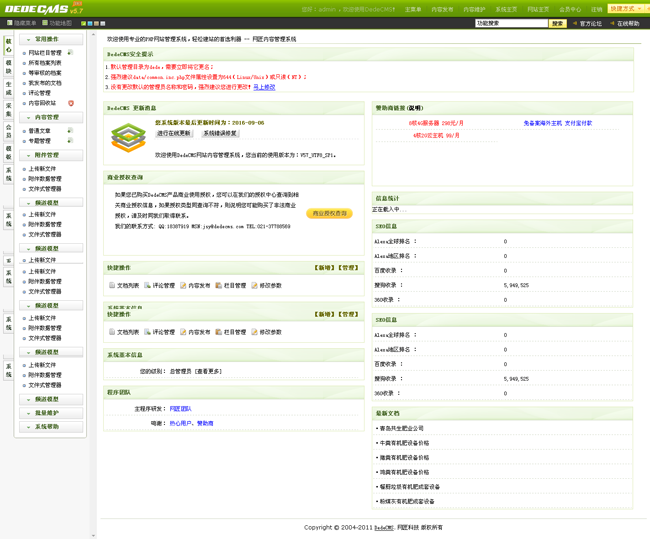Click the 功能搜索 search field

pos(512,23)
